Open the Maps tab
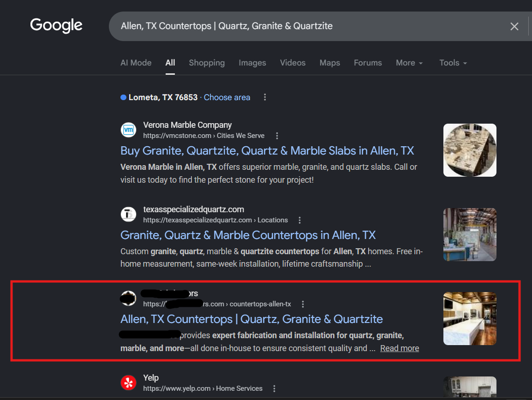Image resolution: width=532 pixels, height=400 pixels. (x=329, y=63)
